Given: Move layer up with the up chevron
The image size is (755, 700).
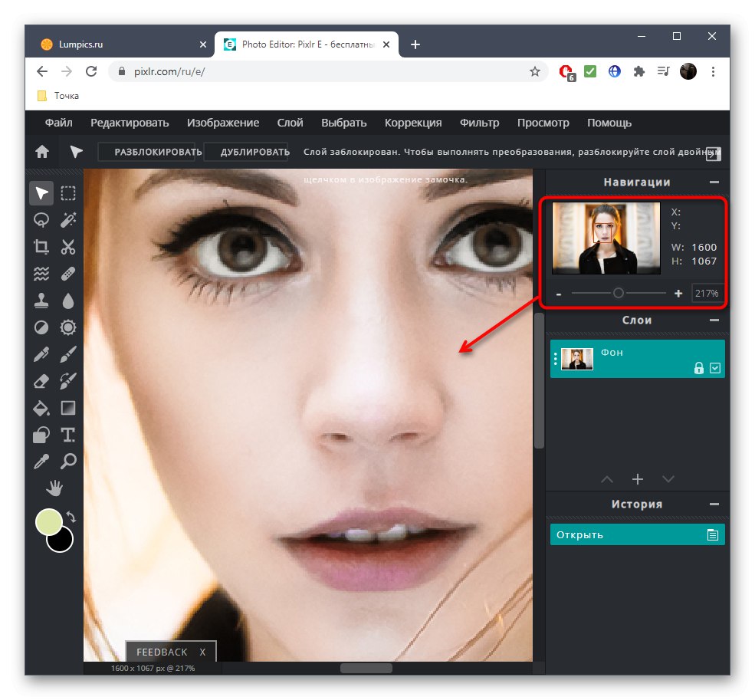Looking at the screenshot, I should [607, 479].
